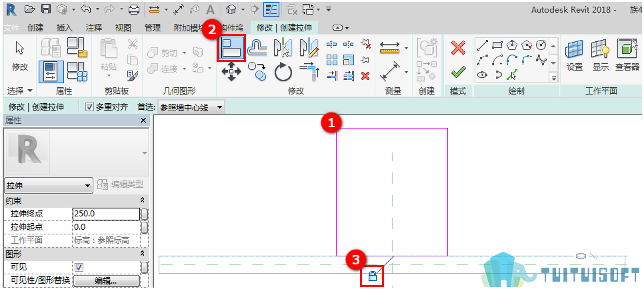Choose the Pick Lines draw tool
Viewport: 644px width, 289px height.
[x=512, y=75]
